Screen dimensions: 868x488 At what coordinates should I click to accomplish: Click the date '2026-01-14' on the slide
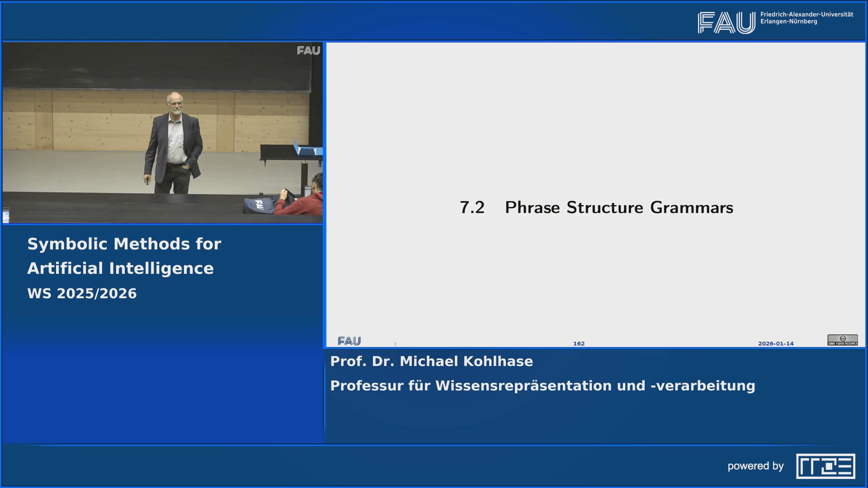[x=776, y=343]
